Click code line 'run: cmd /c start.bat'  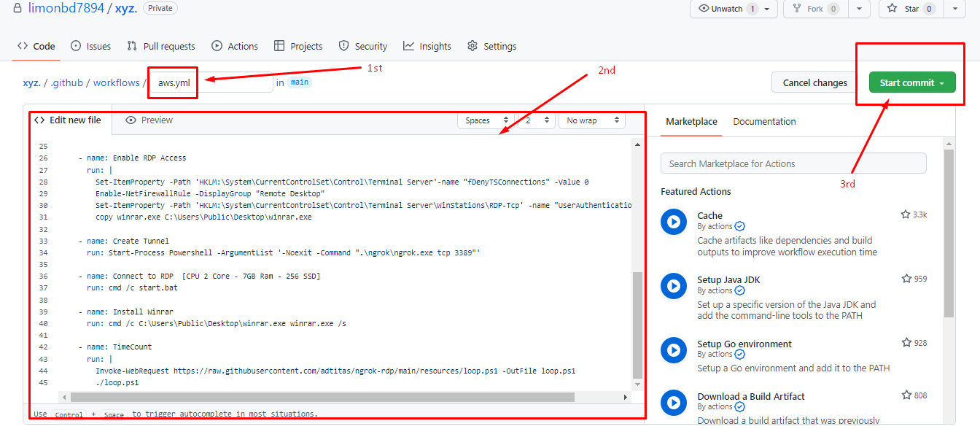pyautogui.click(x=132, y=287)
